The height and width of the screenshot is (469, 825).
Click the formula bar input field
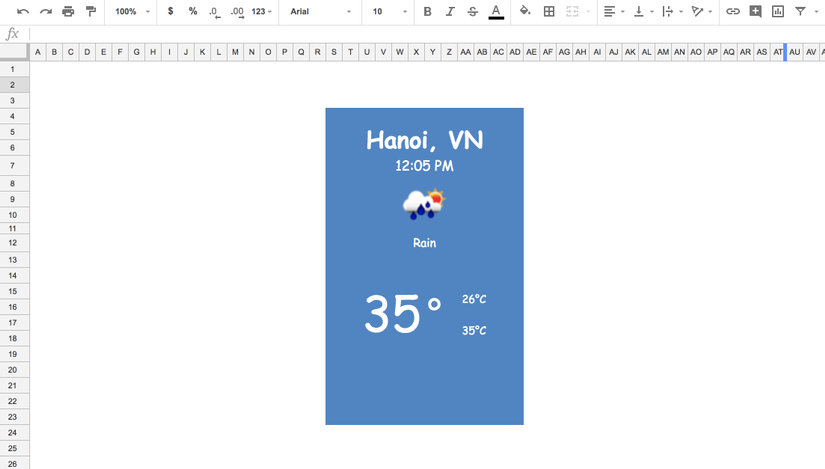click(420, 34)
